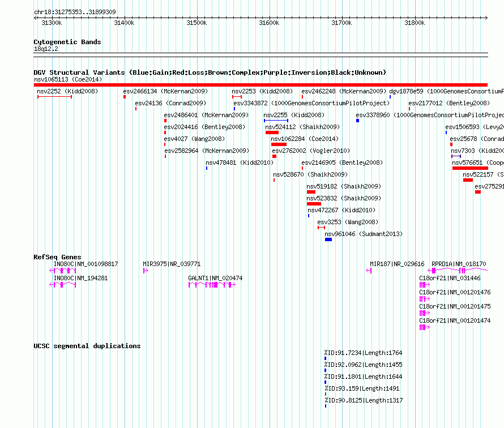Select esv24136 (Conrad2009) variant label

(x=170, y=103)
